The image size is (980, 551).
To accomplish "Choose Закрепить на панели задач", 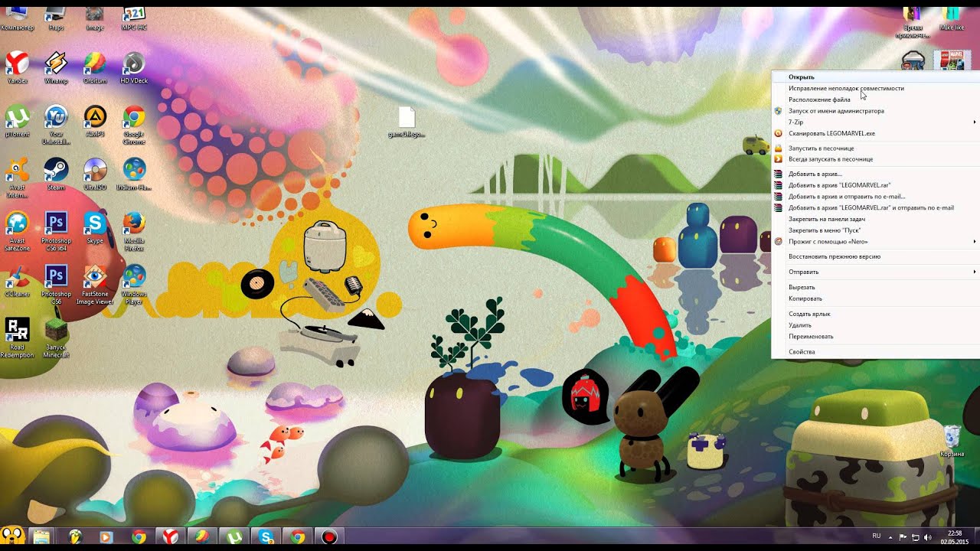I will coord(875,219).
